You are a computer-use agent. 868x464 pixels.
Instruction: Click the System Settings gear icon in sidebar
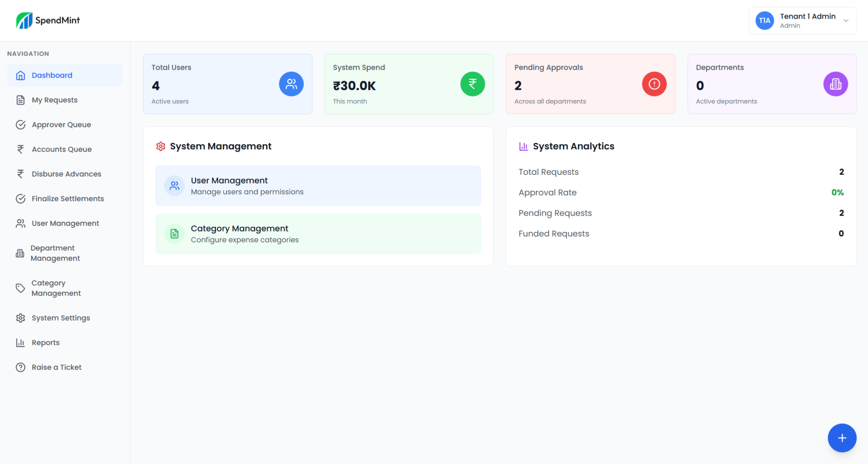[x=20, y=318]
